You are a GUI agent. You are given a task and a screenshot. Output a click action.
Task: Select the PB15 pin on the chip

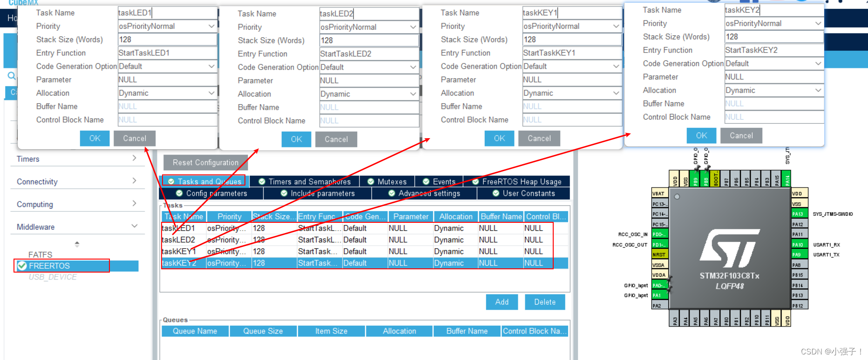(x=800, y=275)
